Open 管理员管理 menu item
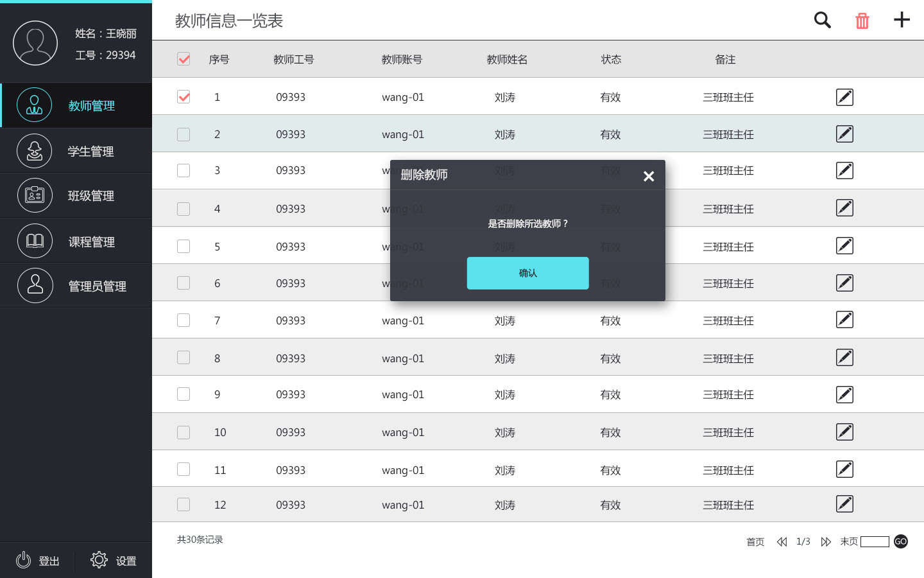The image size is (924, 578). pos(76,286)
